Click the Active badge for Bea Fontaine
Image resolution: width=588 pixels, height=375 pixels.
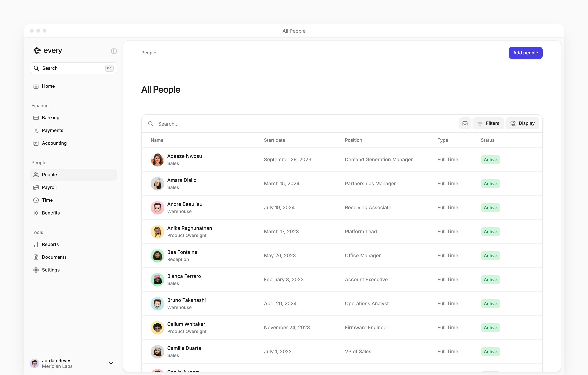pyautogui.click(x=490, y=256)
